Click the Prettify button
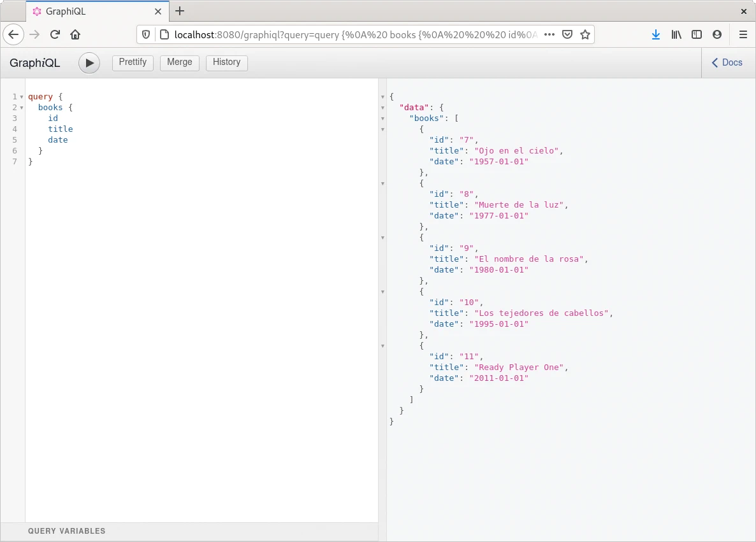The height and width of the screenshot is (542, 756). coord(133,62)
